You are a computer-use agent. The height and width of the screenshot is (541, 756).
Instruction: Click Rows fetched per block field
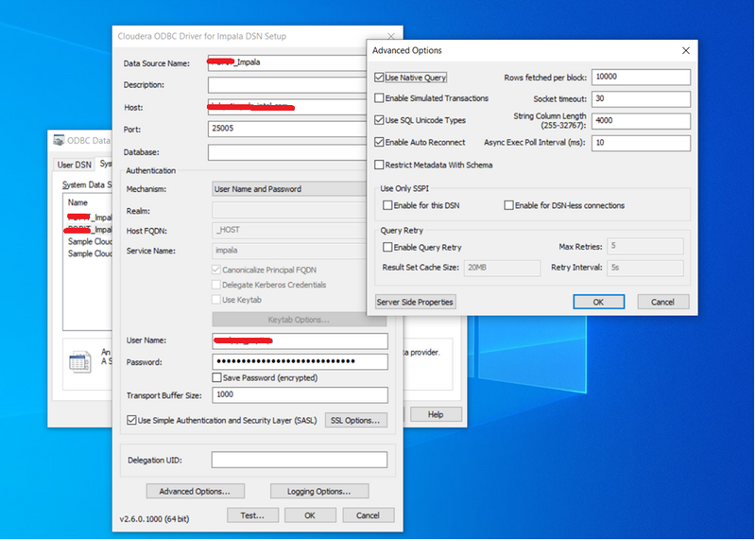coord(641,78)
